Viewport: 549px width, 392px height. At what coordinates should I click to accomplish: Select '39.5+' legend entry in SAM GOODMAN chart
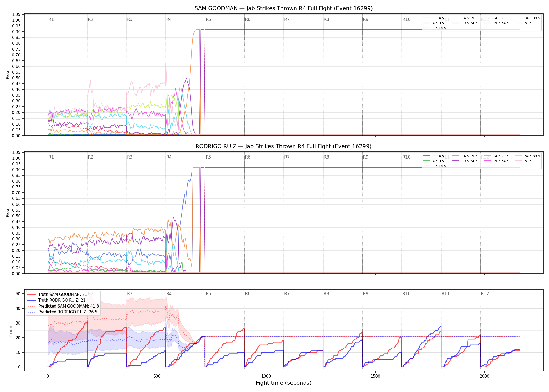[x=525, y=23]
